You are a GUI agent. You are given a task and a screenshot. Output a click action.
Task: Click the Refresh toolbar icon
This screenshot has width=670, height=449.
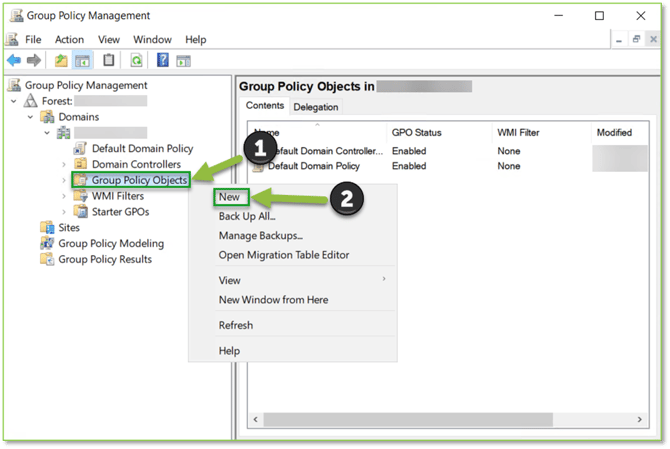135,61
